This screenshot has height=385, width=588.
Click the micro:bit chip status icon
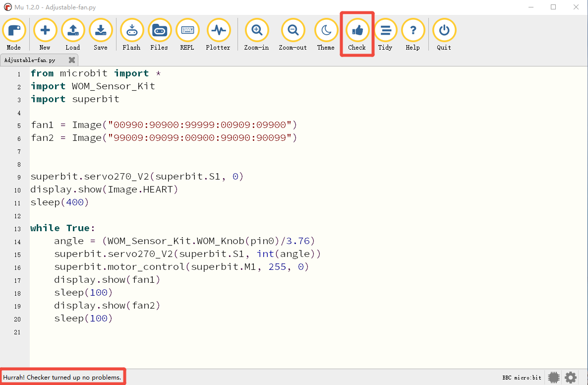point(553,377)
